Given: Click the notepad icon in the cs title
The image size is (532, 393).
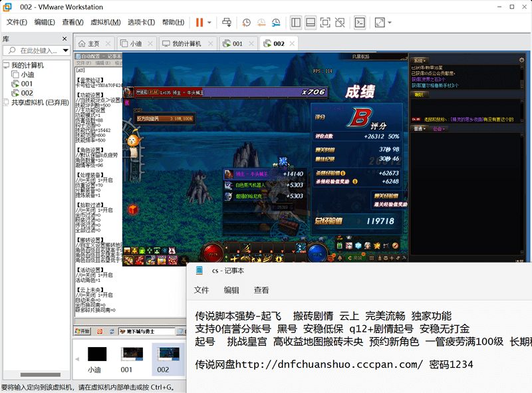Looking at the screenshot, I should [199, 271].
